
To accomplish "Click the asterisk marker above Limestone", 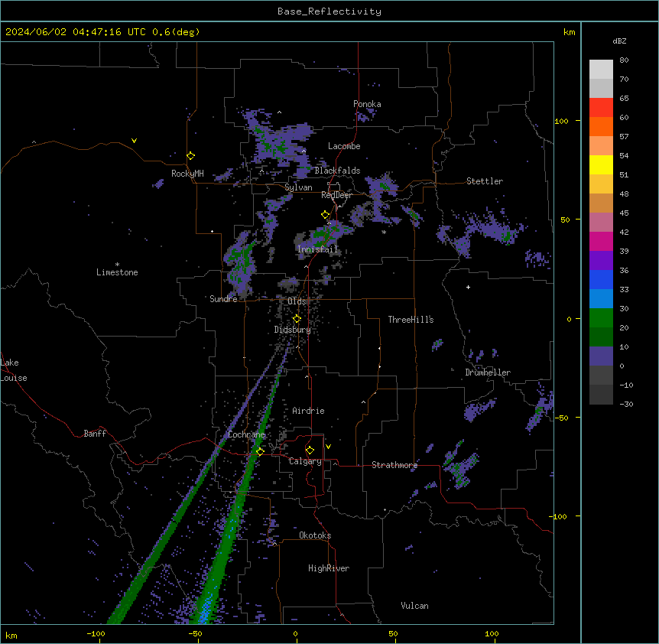I will (x=117, y=265).
